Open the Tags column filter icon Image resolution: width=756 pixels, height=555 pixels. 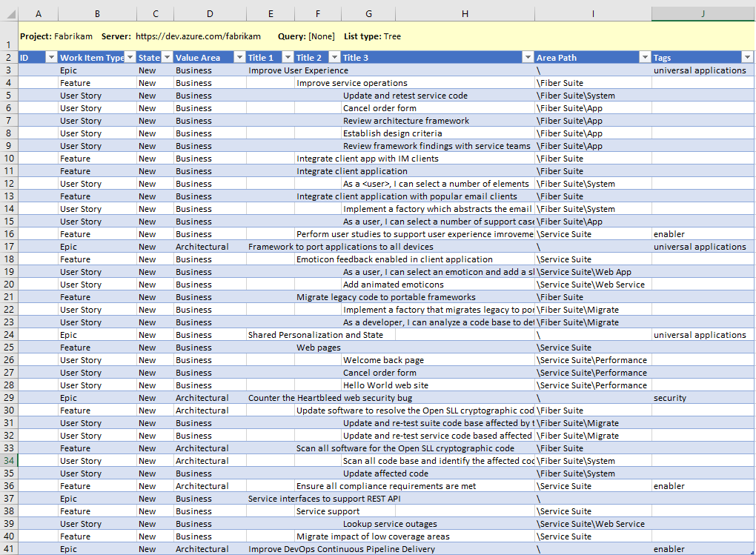tap(746, 57)
